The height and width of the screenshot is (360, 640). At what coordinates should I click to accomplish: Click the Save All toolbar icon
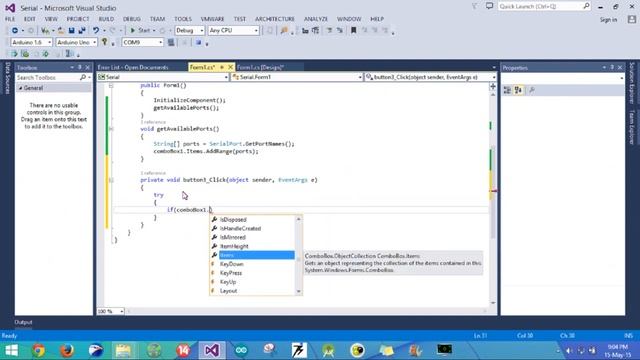[82, 31]
